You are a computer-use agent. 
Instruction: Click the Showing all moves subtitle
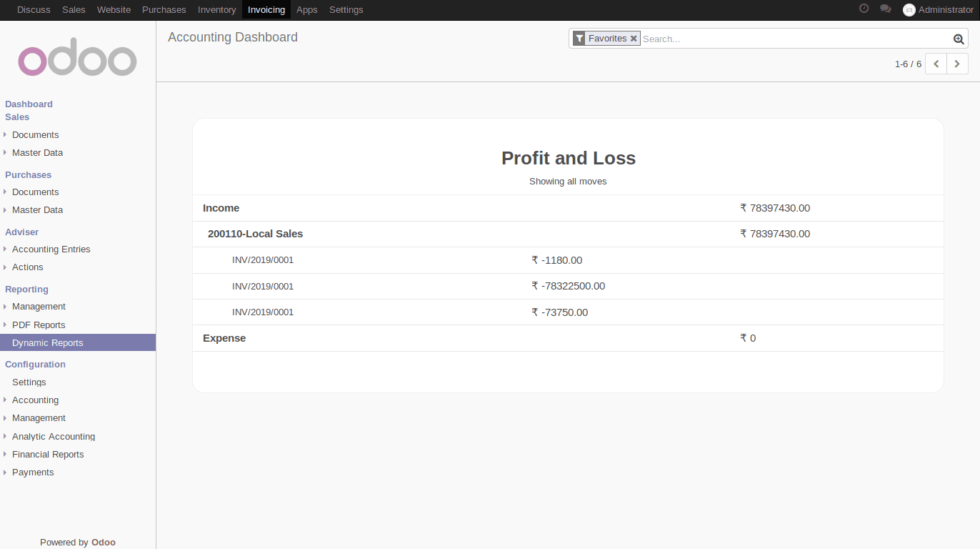coord(568,182)
